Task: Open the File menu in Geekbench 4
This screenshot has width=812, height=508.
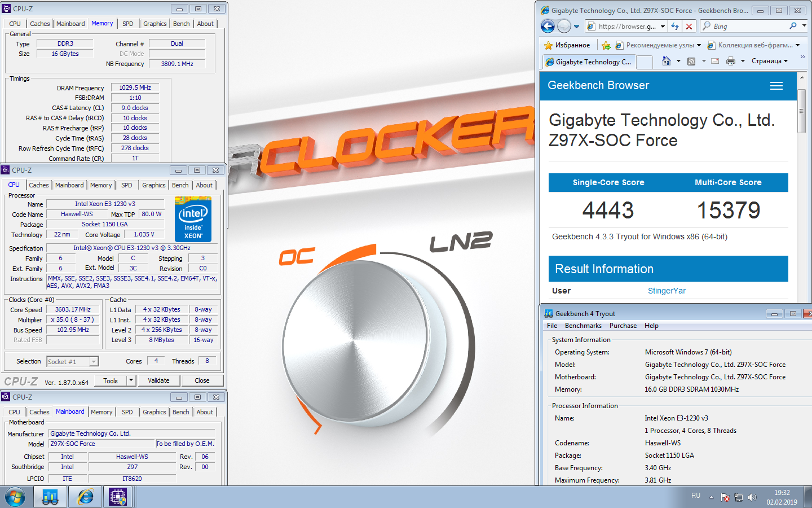Action: click(552, 326)
